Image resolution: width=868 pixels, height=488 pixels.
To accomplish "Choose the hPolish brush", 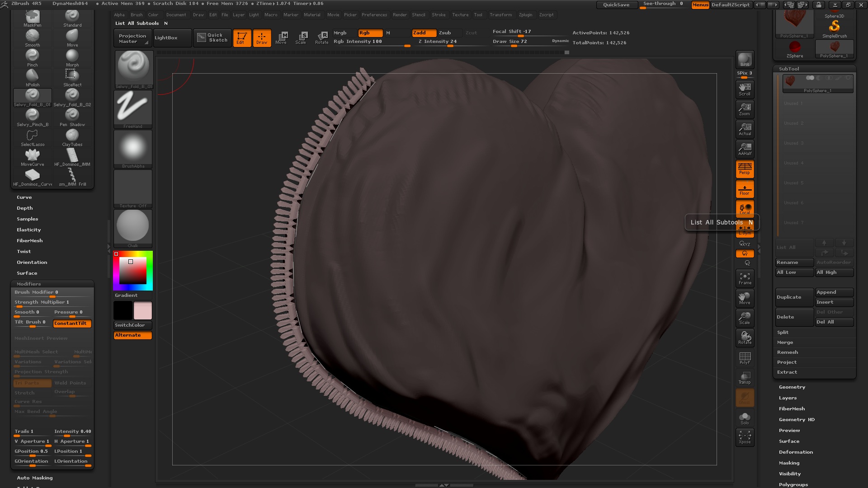I will [32, 78].
